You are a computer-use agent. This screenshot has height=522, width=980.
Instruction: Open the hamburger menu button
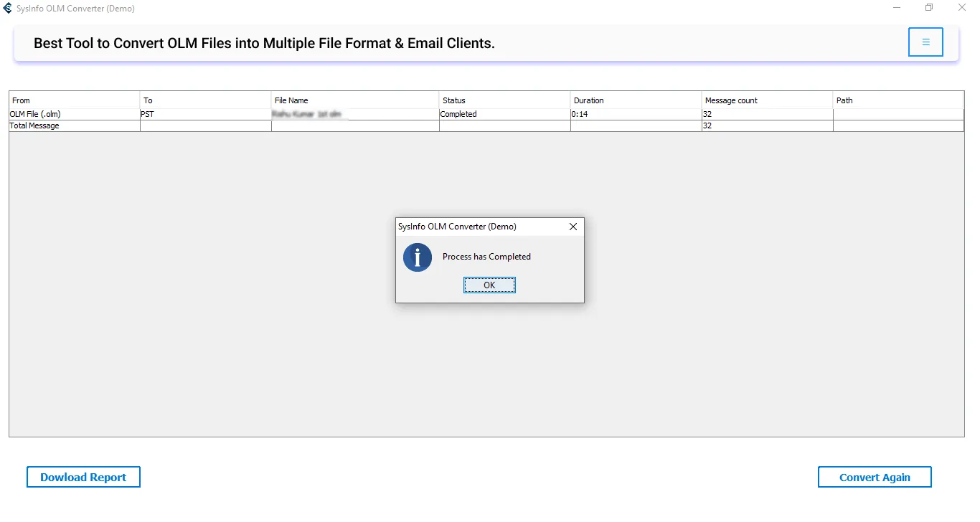(925, 42)
